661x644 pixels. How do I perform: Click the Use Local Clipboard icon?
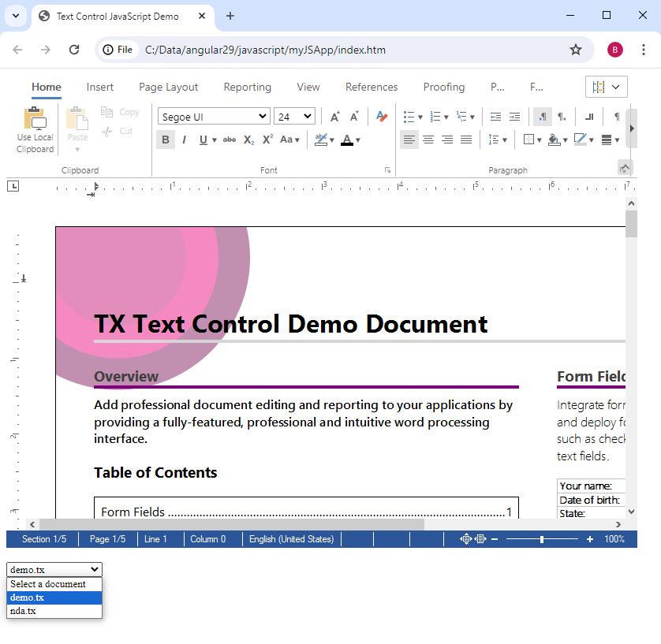click(35, 119)
